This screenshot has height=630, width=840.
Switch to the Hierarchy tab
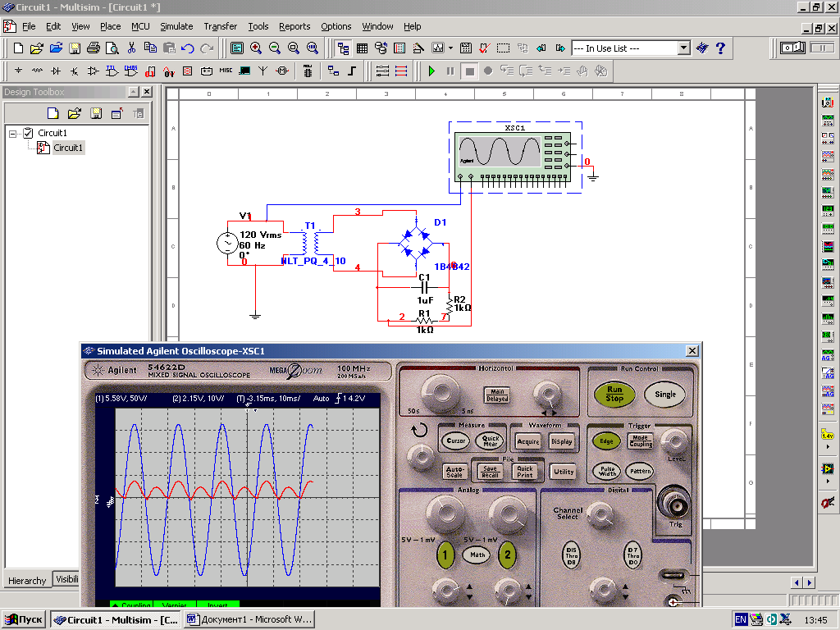click(27, 580)
